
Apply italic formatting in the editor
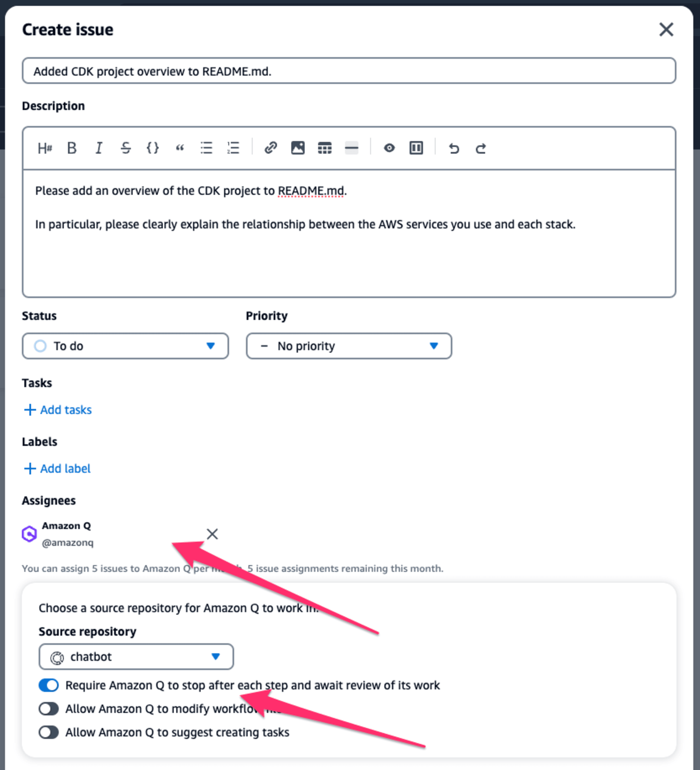coord(99,148)
